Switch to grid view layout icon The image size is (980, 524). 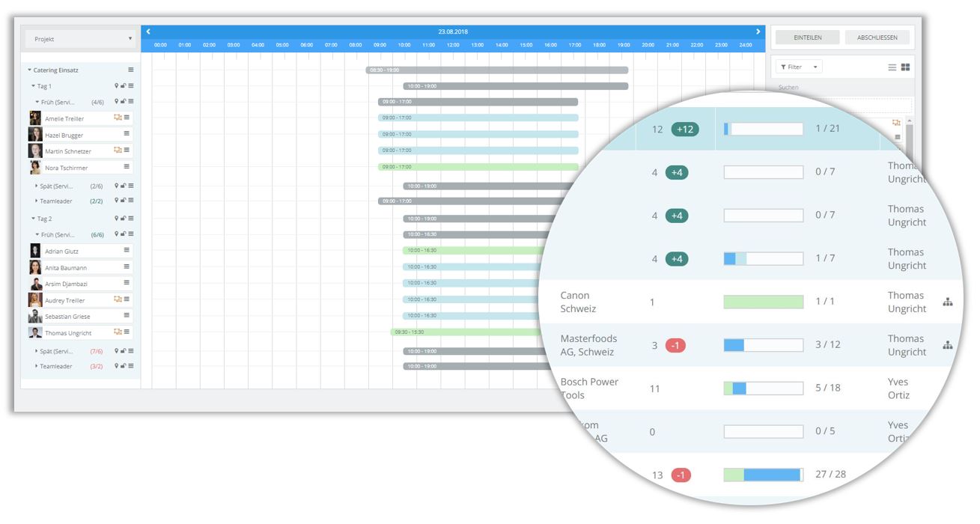click(905, 67)
